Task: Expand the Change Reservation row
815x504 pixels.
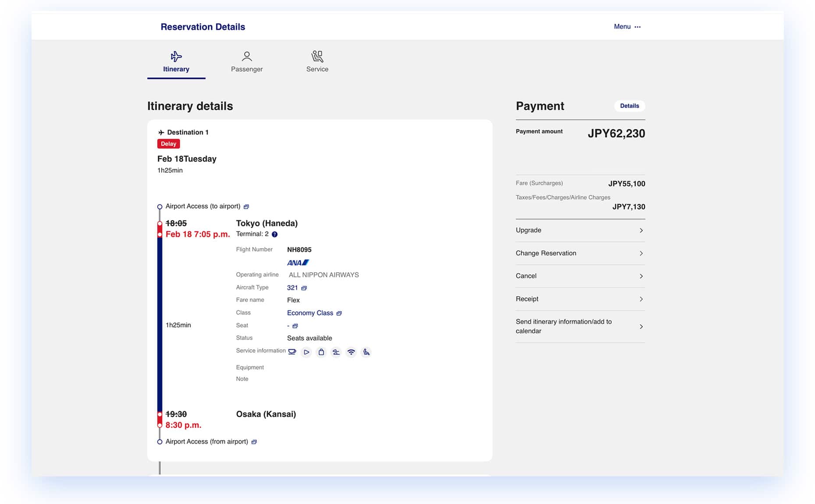Action: coord(580,253)
